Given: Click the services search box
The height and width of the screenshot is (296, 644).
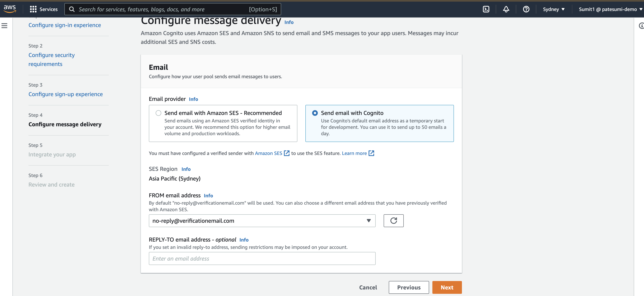Looking at the screenshot, I should pos(173,9).
